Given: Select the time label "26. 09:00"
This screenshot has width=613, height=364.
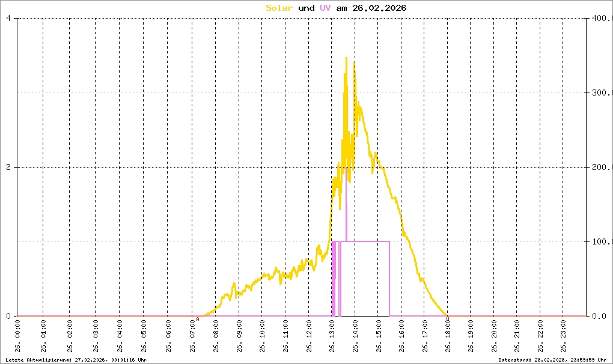Looking at the screenshot, I should tap(239, 336).
